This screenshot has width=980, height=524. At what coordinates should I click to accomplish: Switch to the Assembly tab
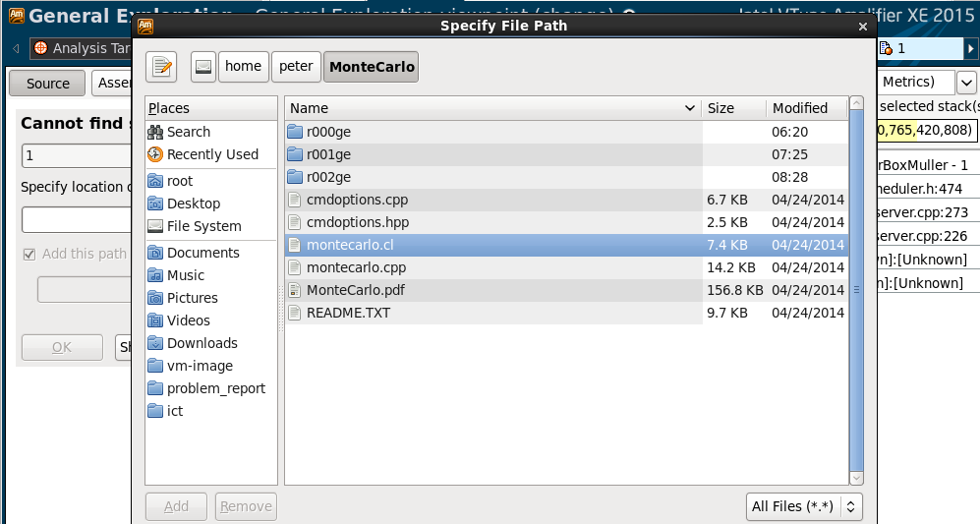pyautogui.click(x=112, y=83)
